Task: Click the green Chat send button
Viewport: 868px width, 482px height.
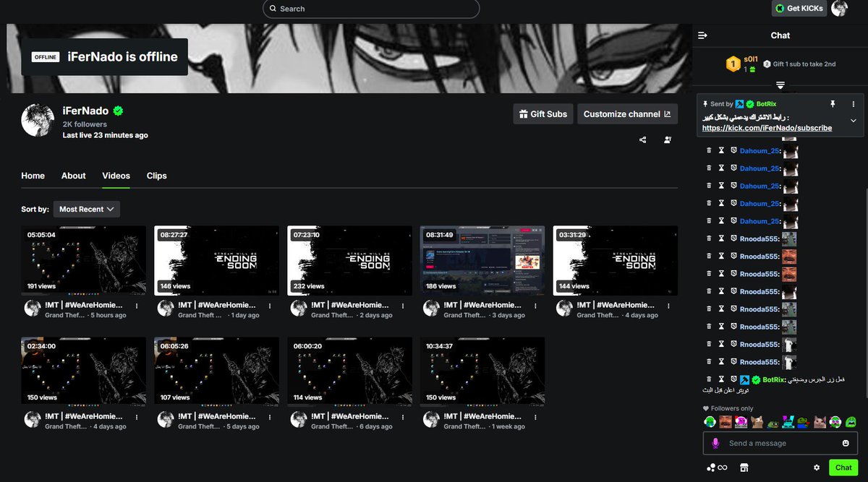Action: coord(843,468)
